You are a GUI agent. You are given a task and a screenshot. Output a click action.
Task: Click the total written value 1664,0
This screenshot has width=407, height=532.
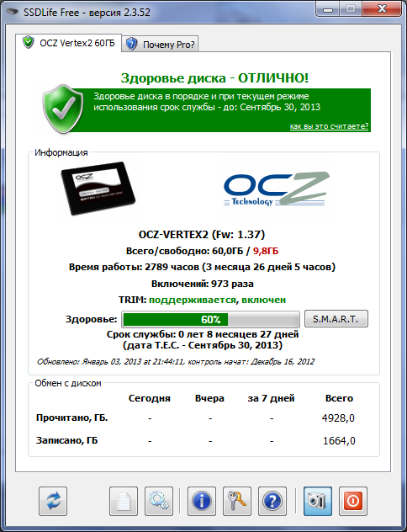pyautogui.click(x=339, y=441)
